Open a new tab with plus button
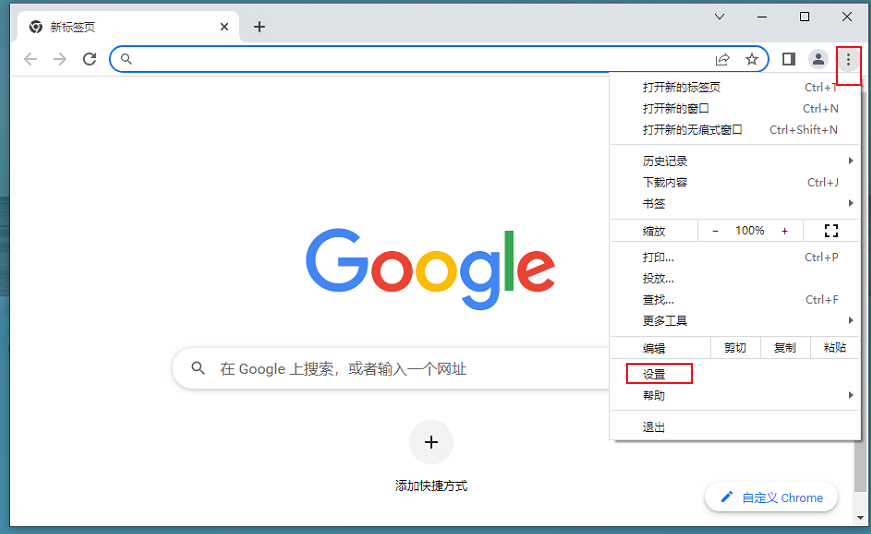871x534 pixels. pyautogui.click(x=259, y=26)
